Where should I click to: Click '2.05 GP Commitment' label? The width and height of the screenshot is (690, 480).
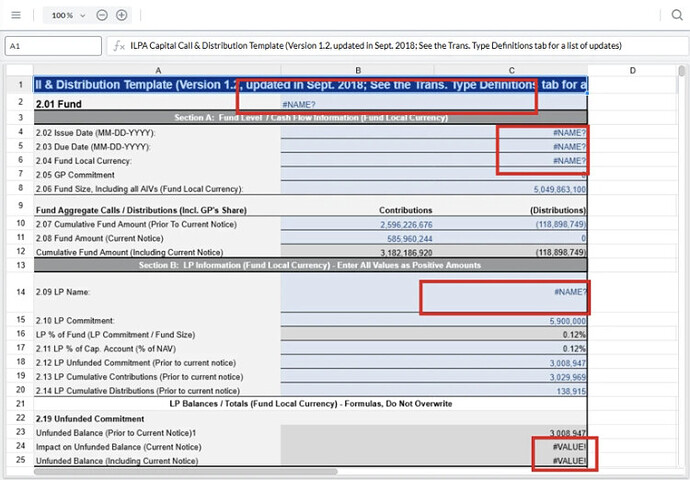[x=75, y=175]
